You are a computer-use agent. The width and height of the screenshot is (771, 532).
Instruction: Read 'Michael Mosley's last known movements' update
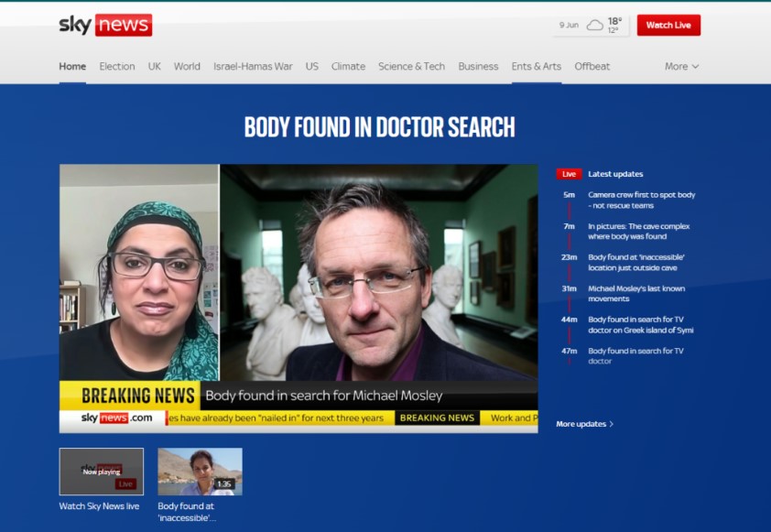pyautogui.click(x=635, y=293)
